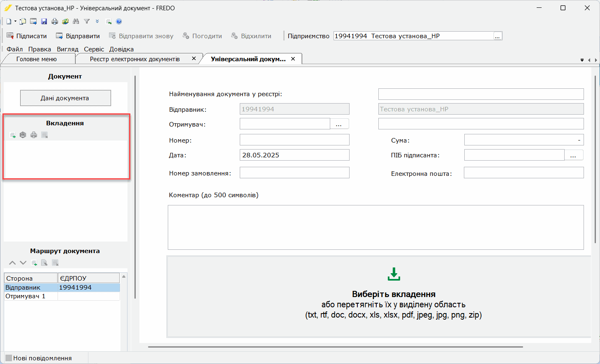The width and height of the screenshot is (600, 364).
Task: Click the Отримувач code input field
Action: tap(285, 124)
